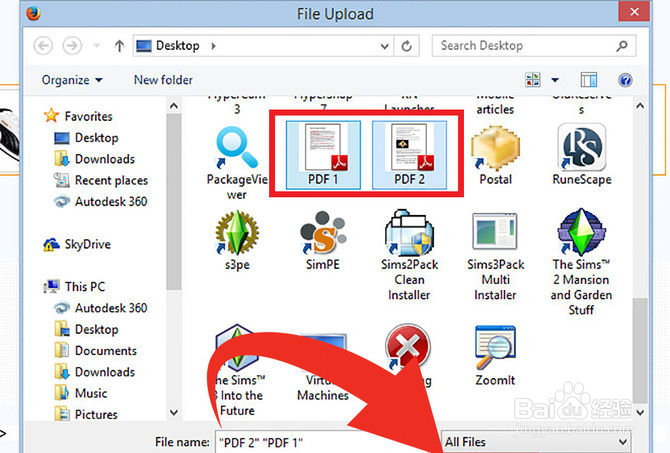This screenshot has height=453, width=670.
Task: Open Autodesk 360 under This PC
Action: (x=100, y=308)
